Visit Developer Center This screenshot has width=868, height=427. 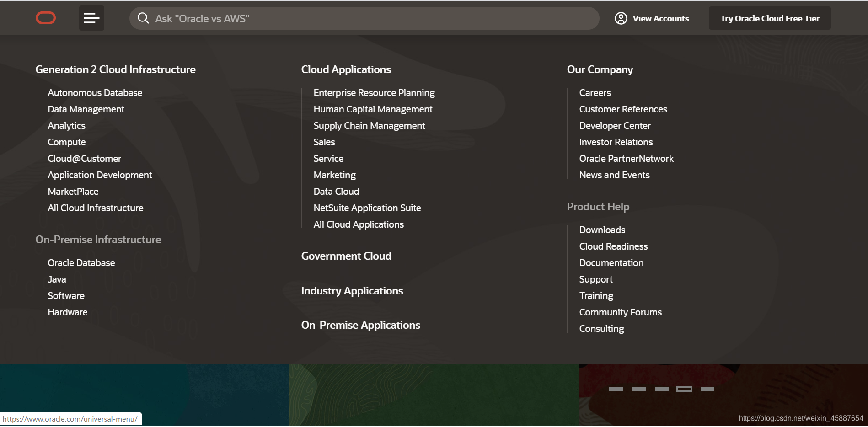coord(615,126)
